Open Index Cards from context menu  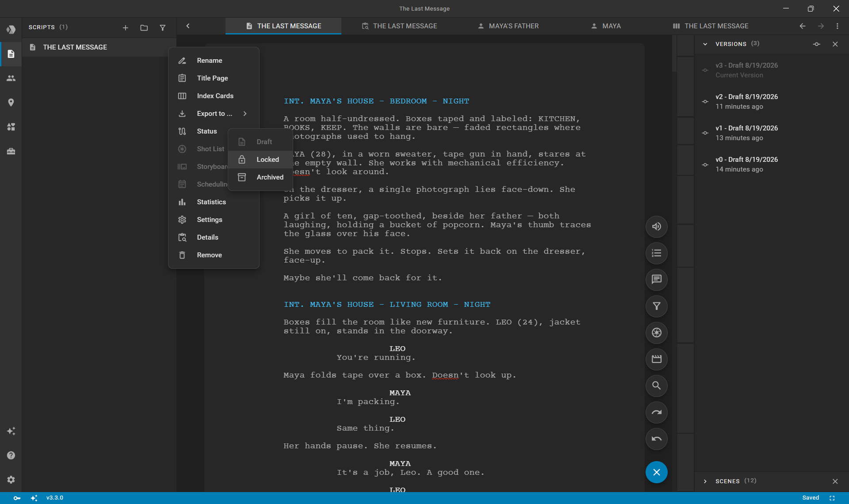(x=214, y=96)
